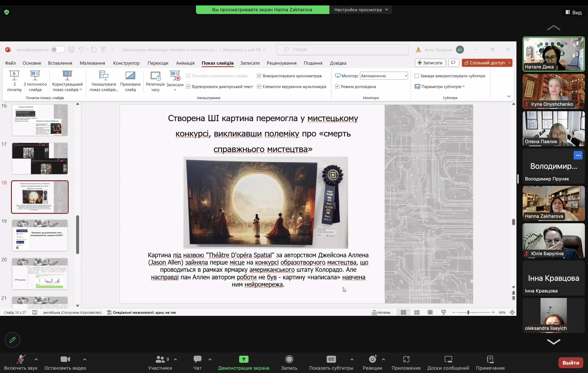The width and height of the screenshot is (588, 373).
Task: Switch to the Constructor (Design) tab
Action: 126,63
